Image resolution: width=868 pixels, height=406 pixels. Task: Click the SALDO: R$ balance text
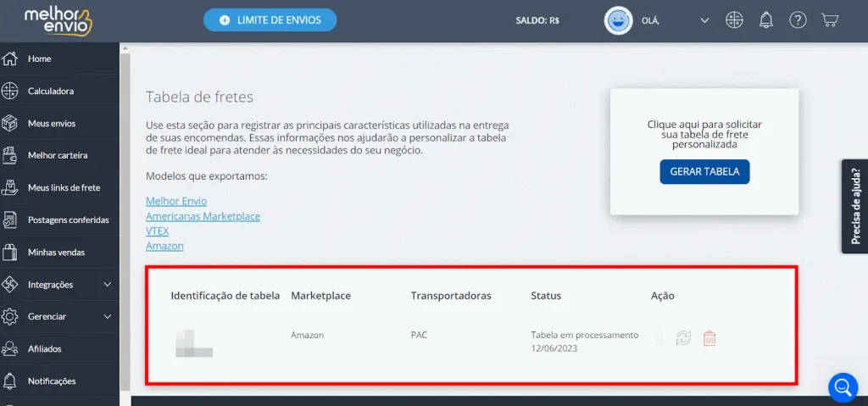pos(537,20)
